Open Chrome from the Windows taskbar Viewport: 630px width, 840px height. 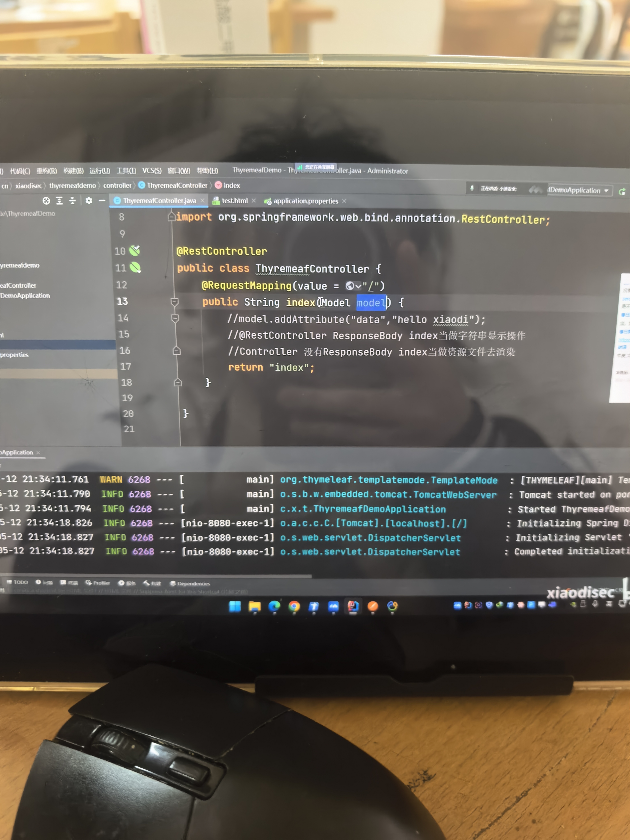294,606
